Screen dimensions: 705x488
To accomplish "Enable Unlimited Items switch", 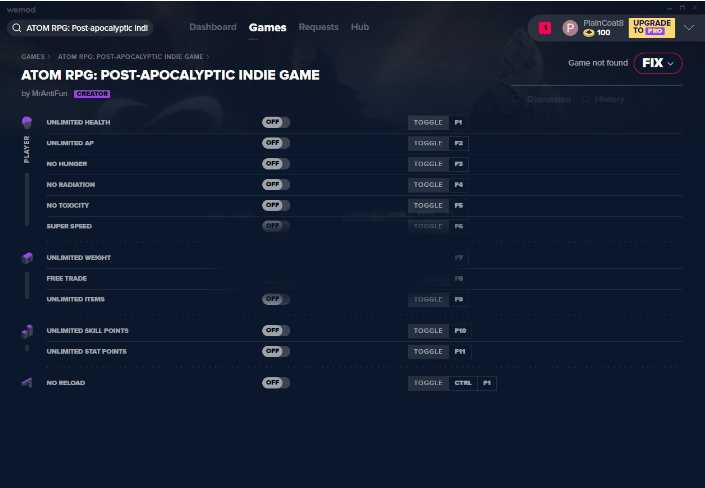I will [276, 299].
